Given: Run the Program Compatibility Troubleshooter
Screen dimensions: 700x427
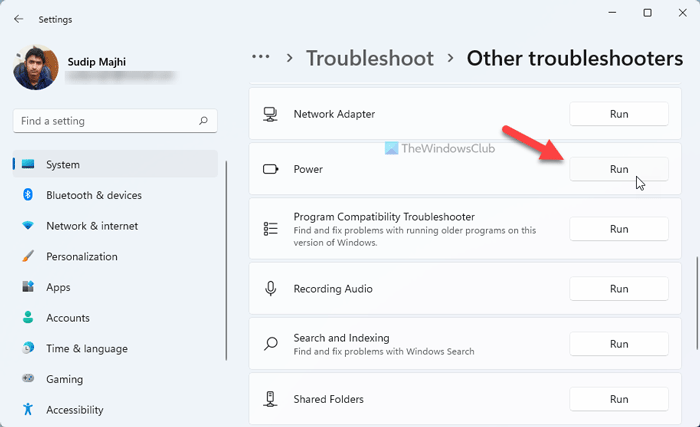Looking at the screenshot, I should [x=618, y=229].
